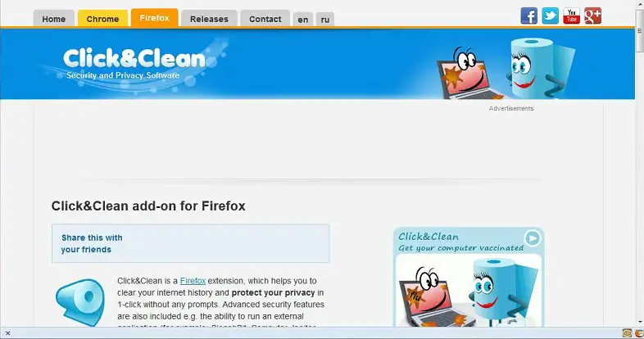This screenshot has width=644, height=339.
Task: Switch to the Chrome tab
Action: (x=102, y=19)
